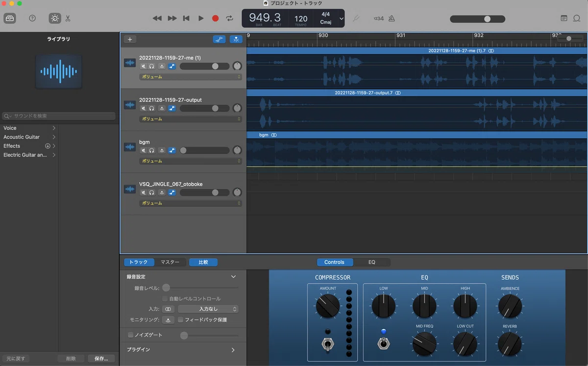Screen dimensions: 588x366
Task: Click the 削除 delete button
Action: [x=71, y=359]
